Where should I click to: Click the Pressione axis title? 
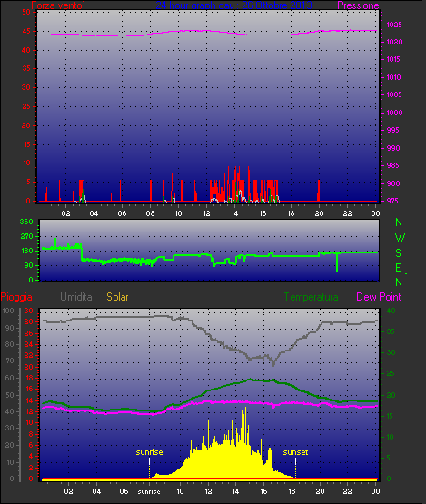click(x=358, y=5)
